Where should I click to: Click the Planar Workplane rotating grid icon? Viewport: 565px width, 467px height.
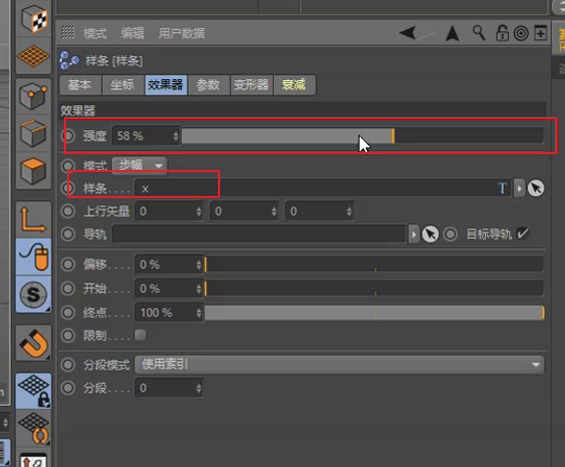[34, 428]
